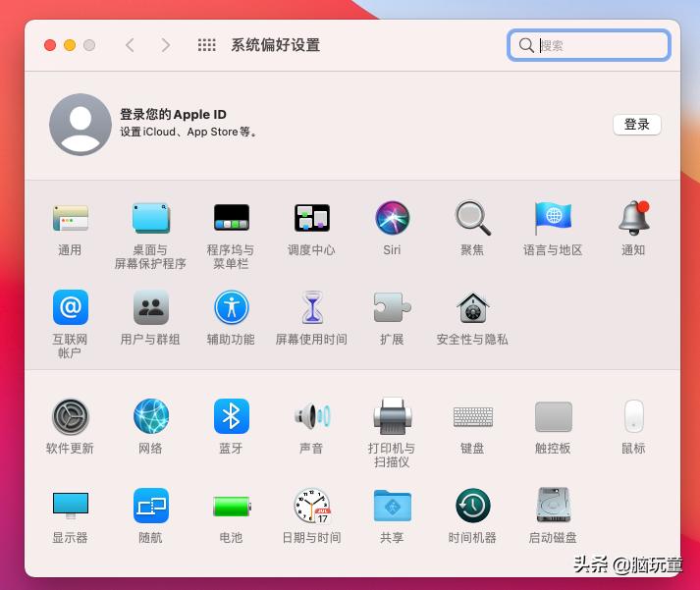
Task: Open 显示器 (Displays) preferences
Action: 70,506
